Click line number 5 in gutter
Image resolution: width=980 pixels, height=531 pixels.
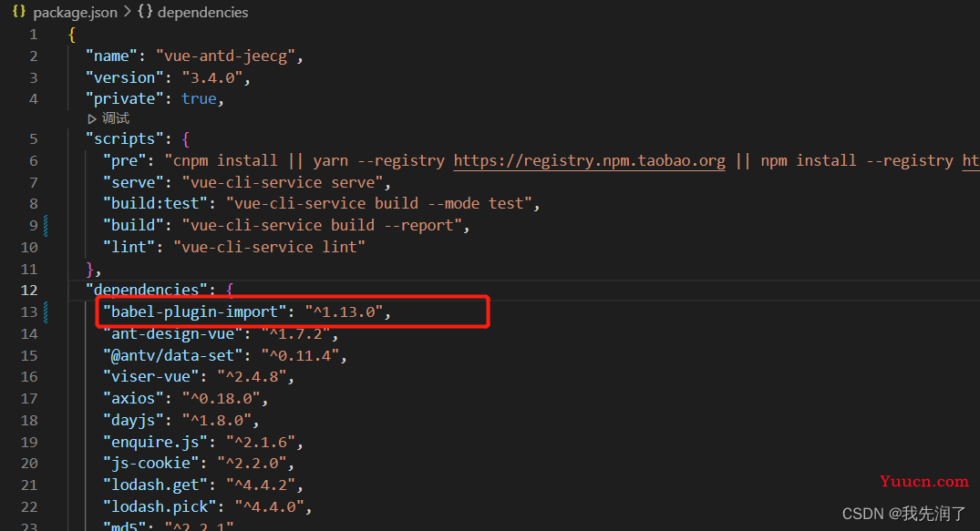click(x=33, y=139)
